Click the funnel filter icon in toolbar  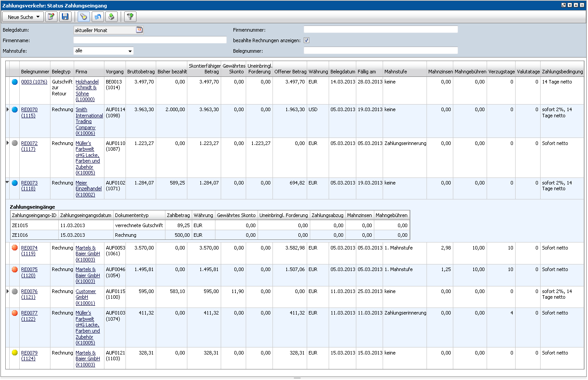(130, 17)
